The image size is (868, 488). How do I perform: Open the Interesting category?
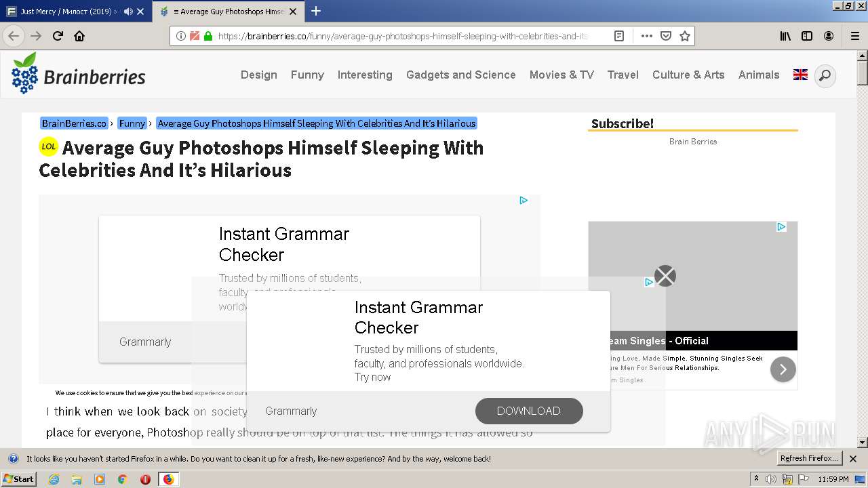coord(365,75)
